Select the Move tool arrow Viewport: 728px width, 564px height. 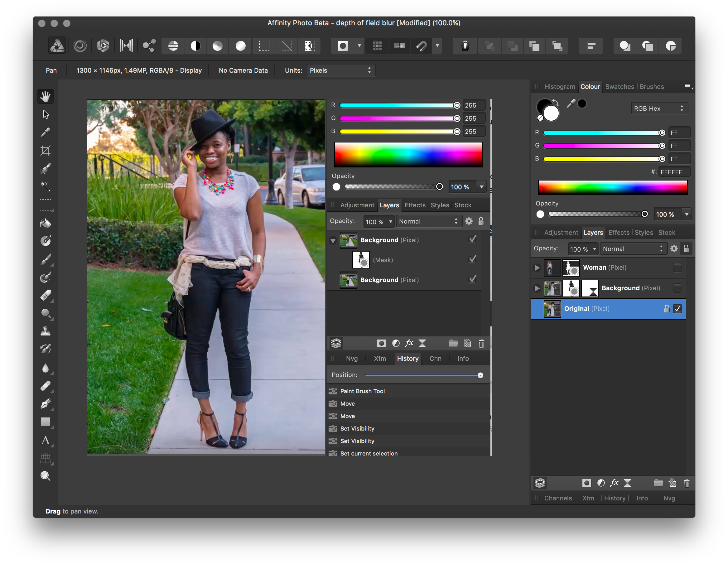pos(46,114)
